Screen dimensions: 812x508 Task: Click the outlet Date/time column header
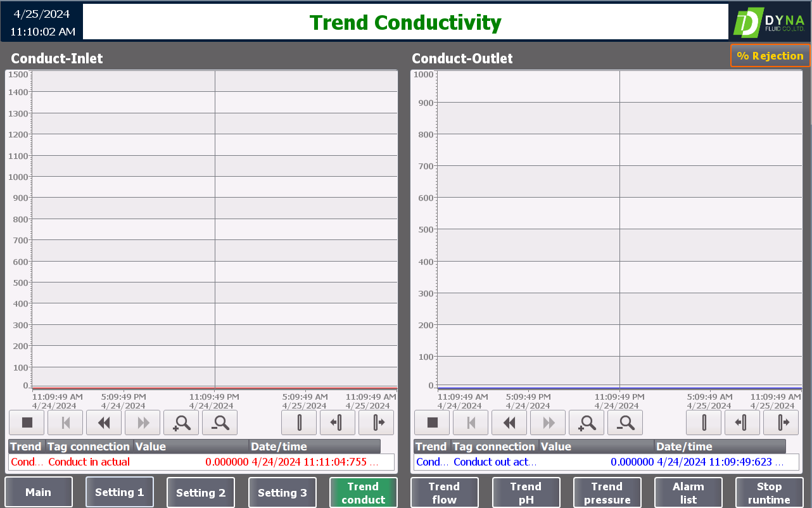(x=720, y=447)
